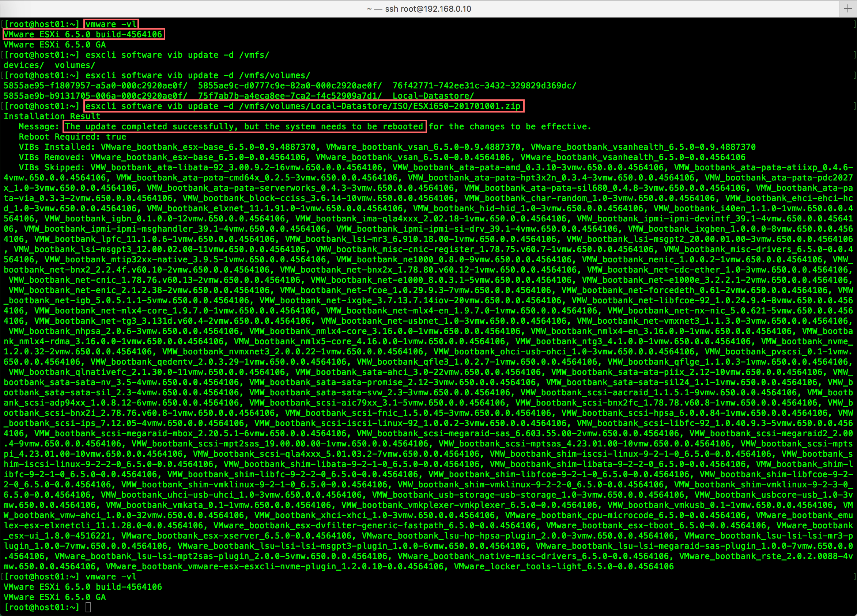This screenshot has width=857, height=616.
Task: Click the cursor block at the last prompt
Action: point(88,607)
